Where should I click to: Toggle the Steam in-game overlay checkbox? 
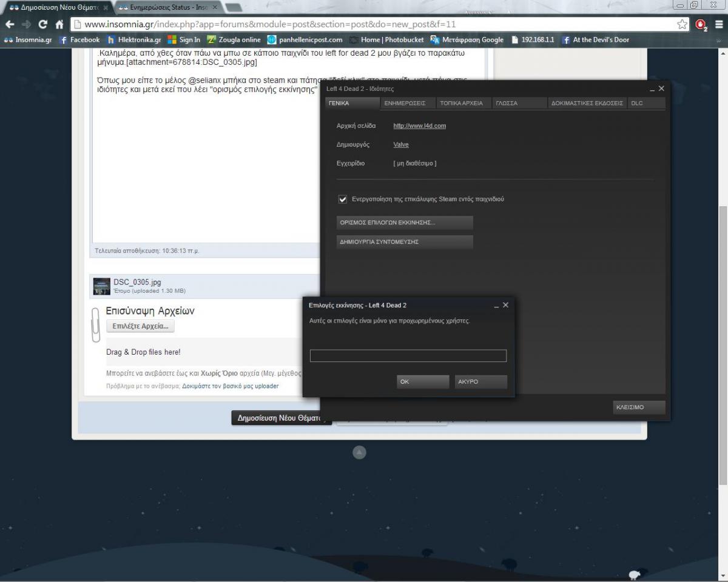coord(343,199)
